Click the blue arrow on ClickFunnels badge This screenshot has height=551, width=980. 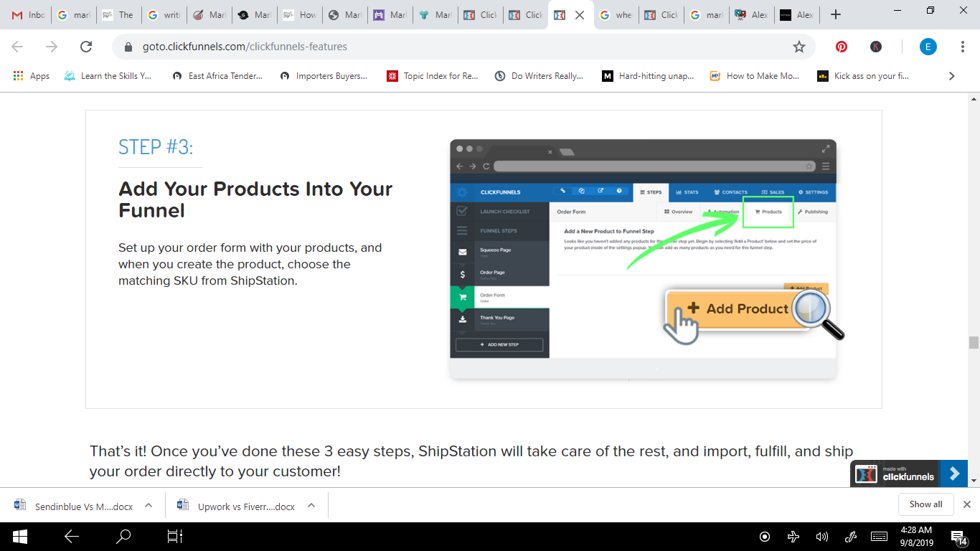point(954,474)
